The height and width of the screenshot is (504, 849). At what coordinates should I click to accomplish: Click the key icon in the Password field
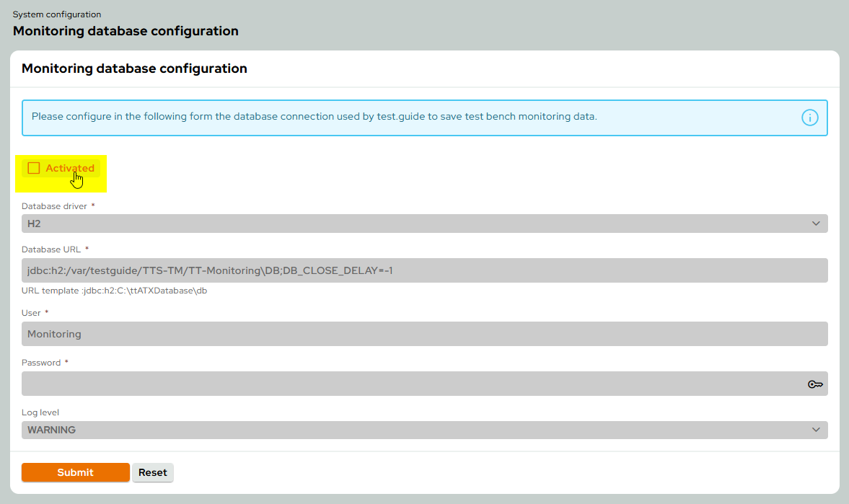tap(815, 384)
